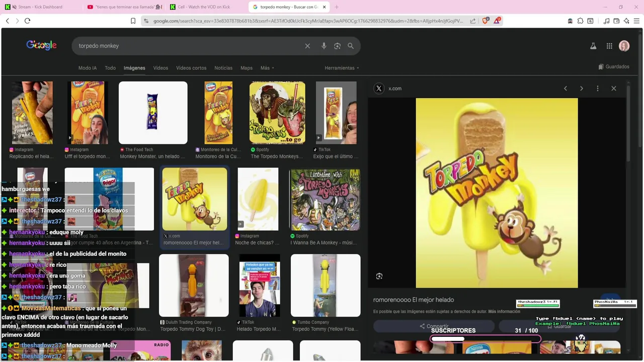The width and height of the screenshot is (644, 362).
Task: Start voice search with the microphone
Action: click(324, 46)
